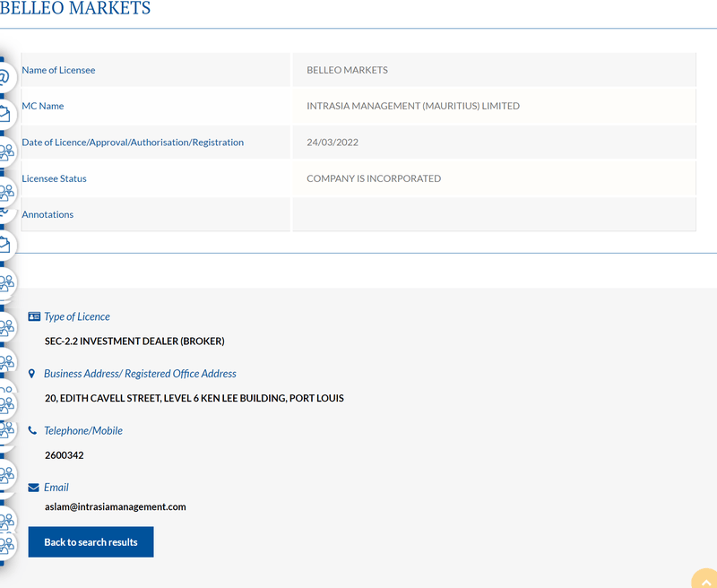Click the people sidebar icon beside Back to search results
The image size is (717, 588).
[5, 545]
